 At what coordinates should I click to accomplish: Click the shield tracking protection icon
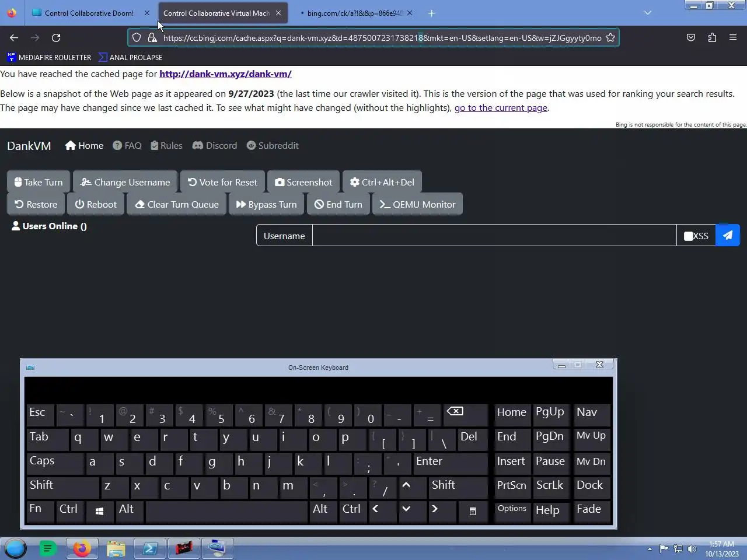pos(137,37)
